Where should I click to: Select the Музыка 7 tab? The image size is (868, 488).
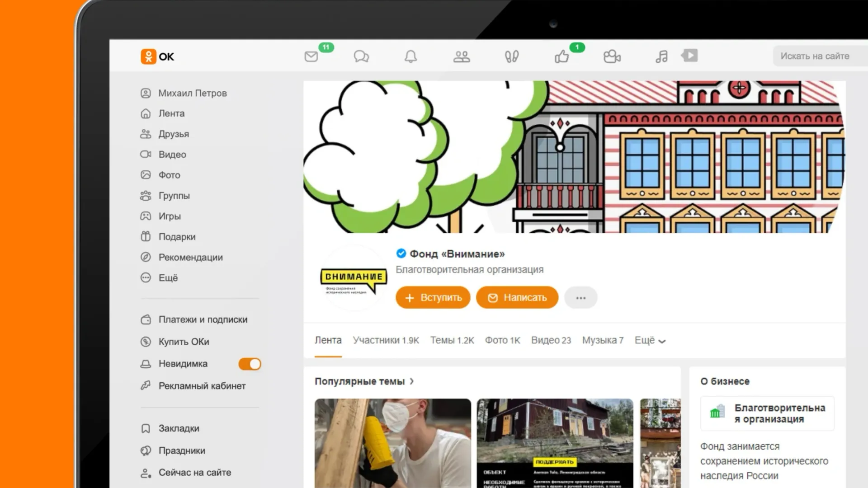coord(603,340)
